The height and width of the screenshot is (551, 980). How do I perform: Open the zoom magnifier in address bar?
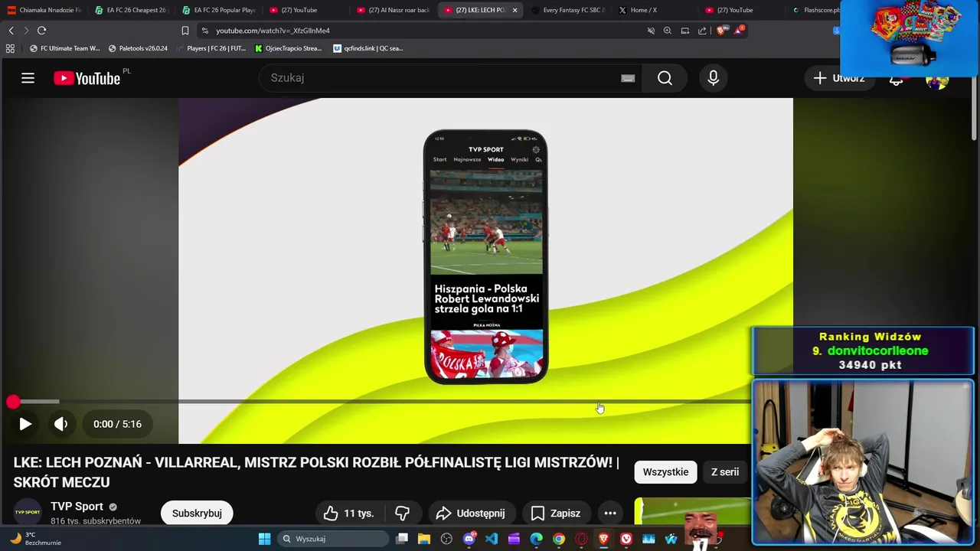coord(668,31)
